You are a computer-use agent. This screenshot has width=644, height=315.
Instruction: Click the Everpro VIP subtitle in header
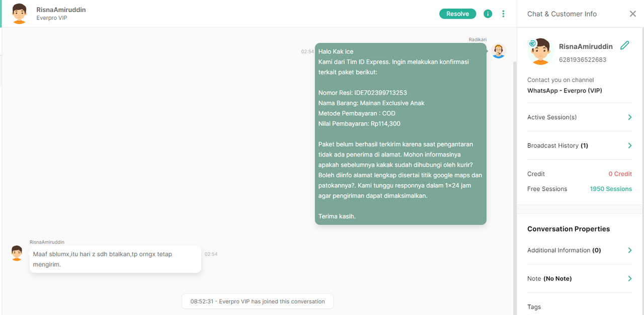[52, 18]
